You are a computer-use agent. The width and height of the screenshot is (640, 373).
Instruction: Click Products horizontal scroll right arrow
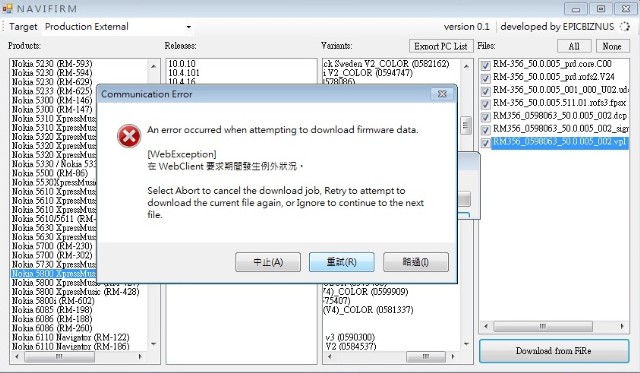140,357
